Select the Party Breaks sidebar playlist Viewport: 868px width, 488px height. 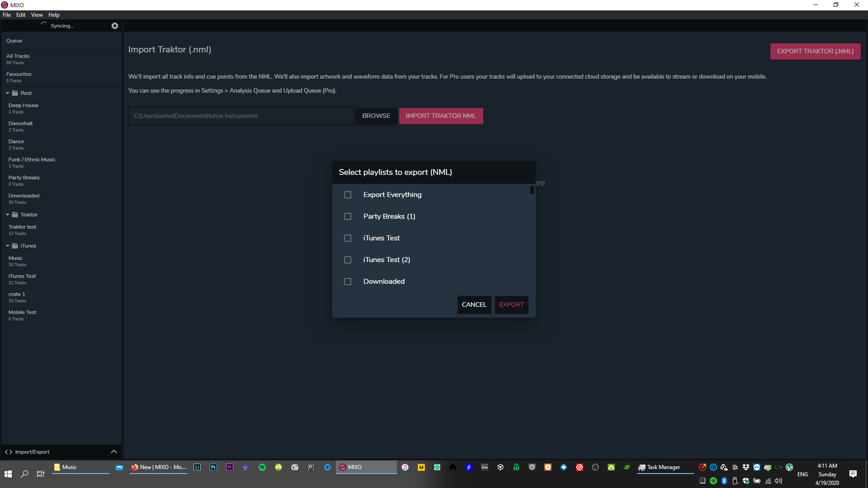coord(62,181)
